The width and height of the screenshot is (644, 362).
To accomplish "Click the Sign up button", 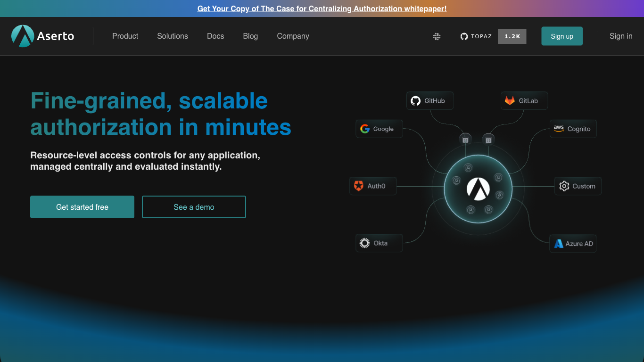I will [x=562, y=36].
